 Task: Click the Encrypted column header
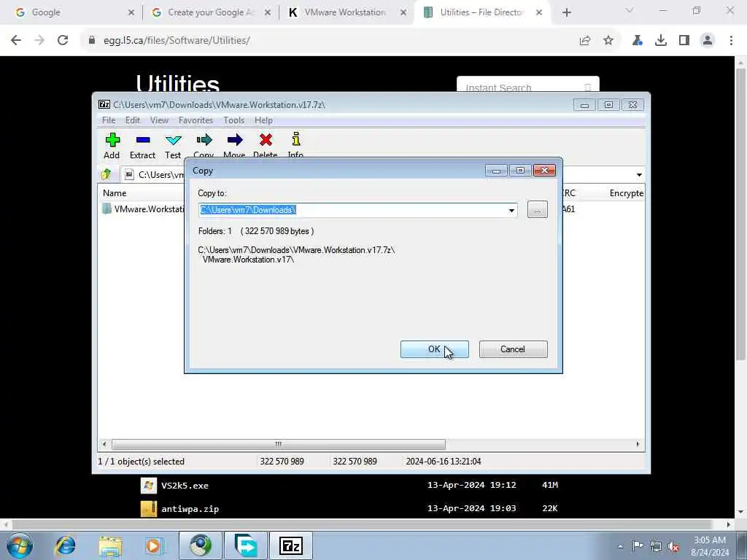pyautogui.click(x=627, y=192)
